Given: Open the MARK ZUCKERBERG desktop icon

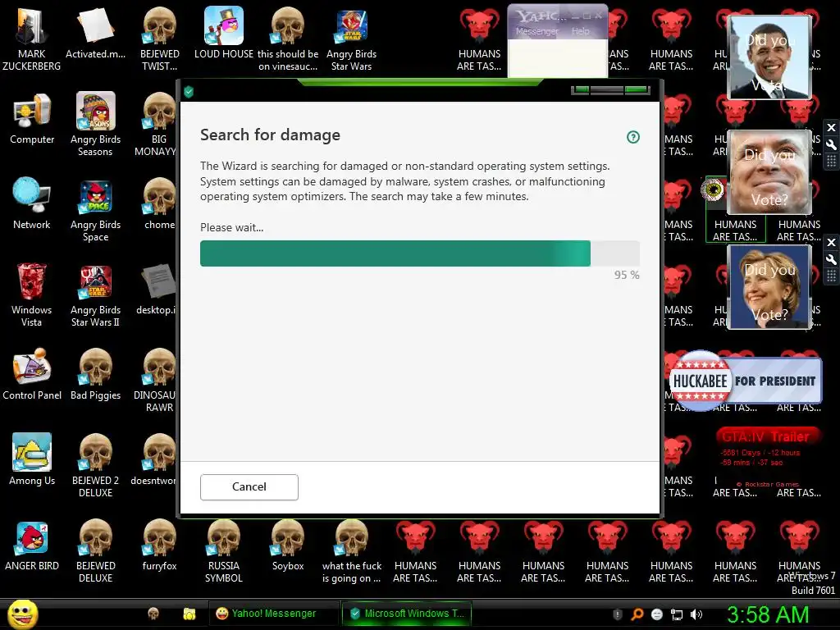Looking at the screenshot, I should click(32, 39).
